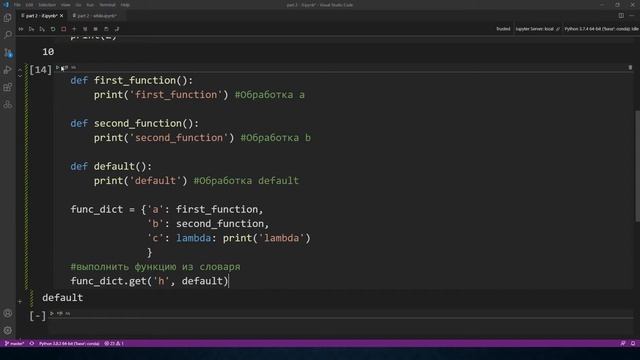The height and width of the screenshot is (360, 640).
Task: Add cell below with plus beside output
Action: click(20, 302)
